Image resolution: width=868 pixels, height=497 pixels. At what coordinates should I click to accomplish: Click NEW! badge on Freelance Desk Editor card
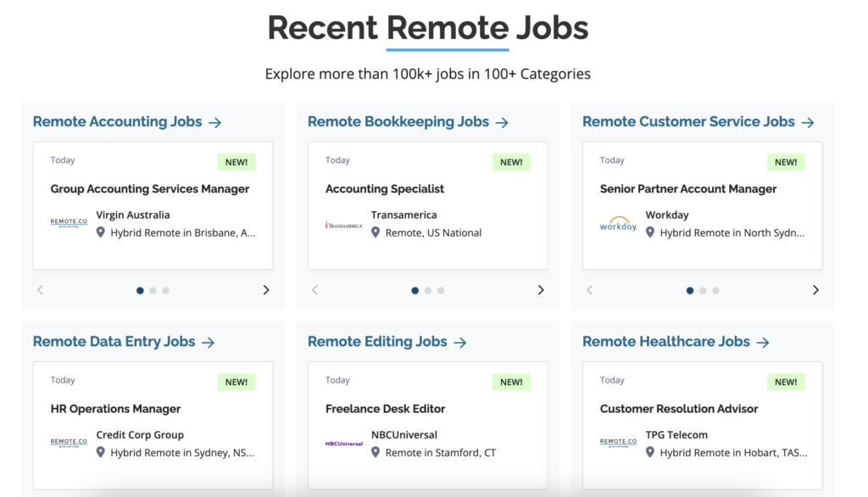coord(511,383)
